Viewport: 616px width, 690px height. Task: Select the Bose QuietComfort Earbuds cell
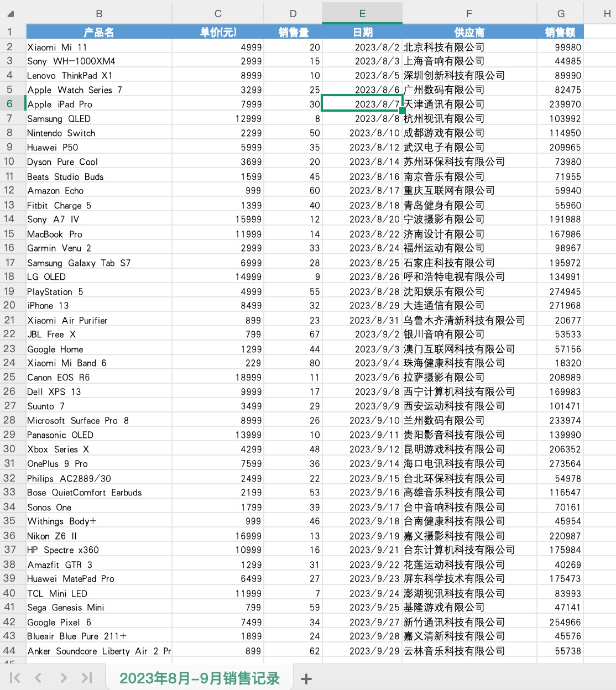[x=99, y=492]
